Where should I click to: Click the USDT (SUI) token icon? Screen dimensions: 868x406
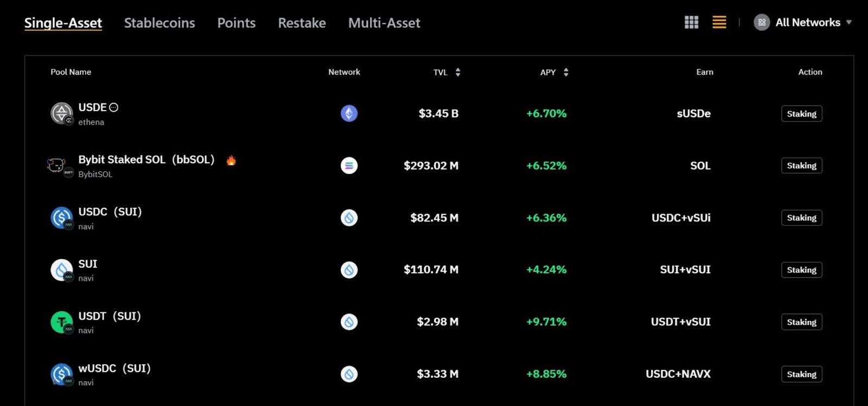[x=62, y=322]
